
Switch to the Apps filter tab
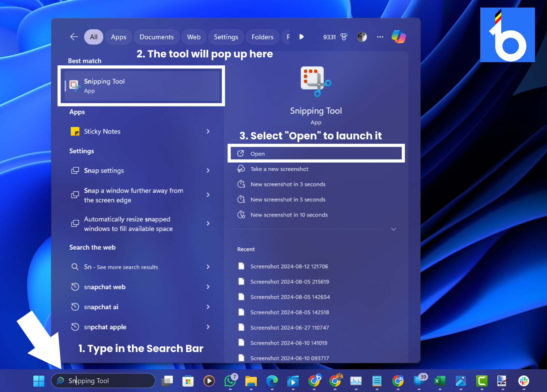pos(119,37)
